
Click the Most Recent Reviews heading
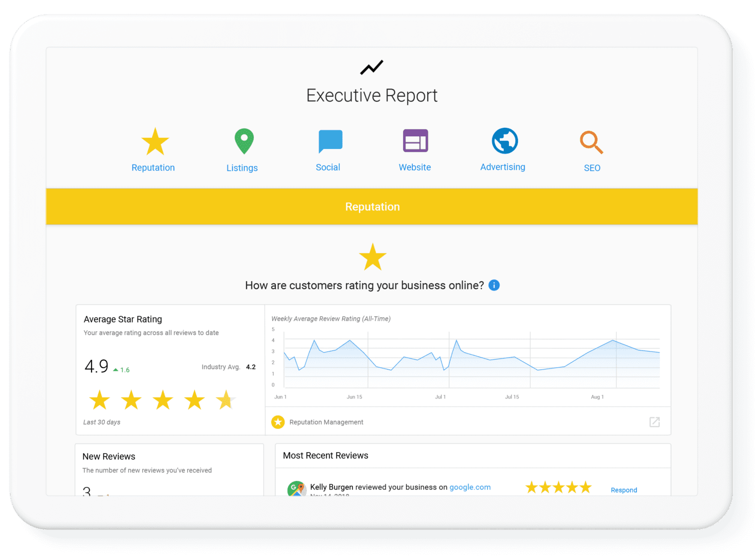(326, 455)
